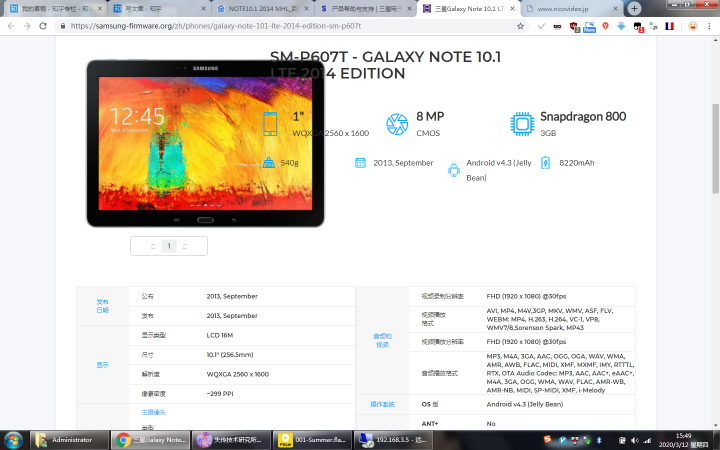Click the checkmark extension icon
This screenshot has height=450, width=720.
(541, 26)
